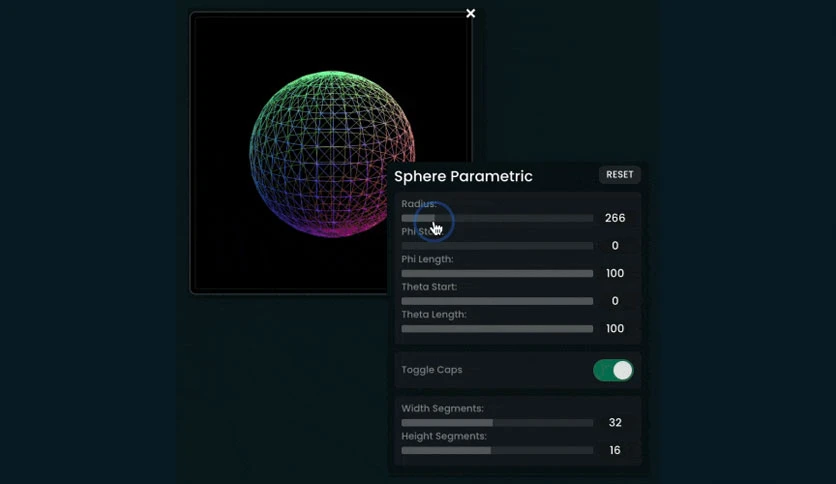Turn off the Toggle Caps switch
Image resolution: width=836 pixels, height=484 pixels.
(613, 370)
